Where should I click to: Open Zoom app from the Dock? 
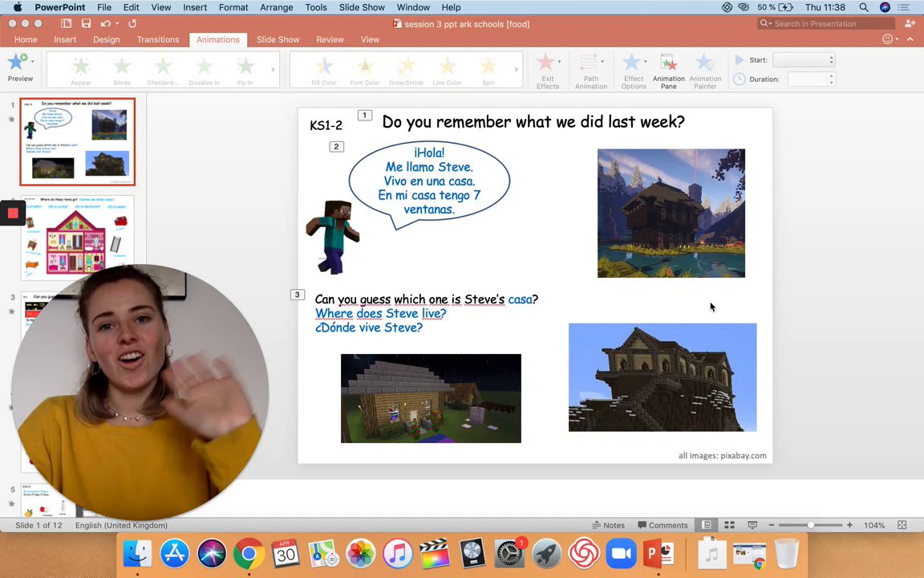pyautogui.click(x=621, y=554)
